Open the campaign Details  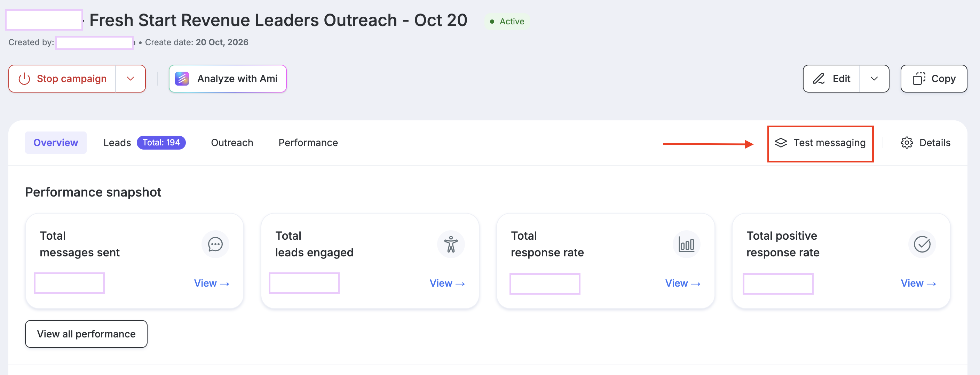(x=925, y=143)
